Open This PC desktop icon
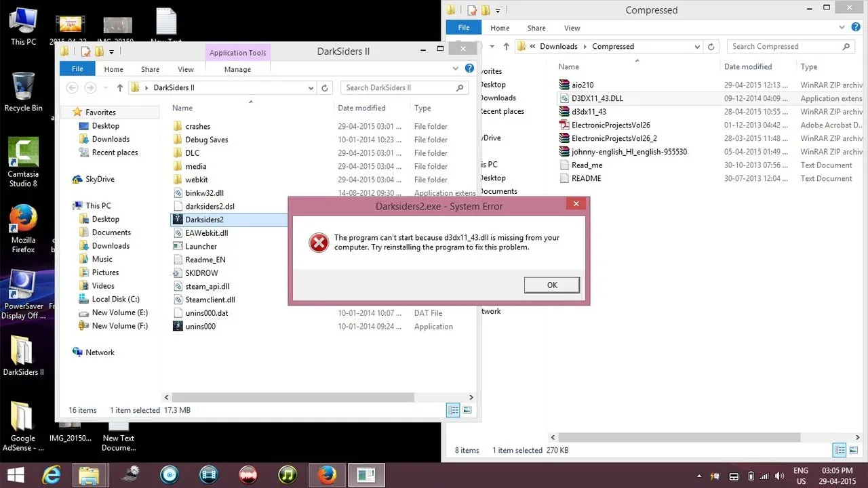The width and height of the screenshot is (868, 488). 23,26
